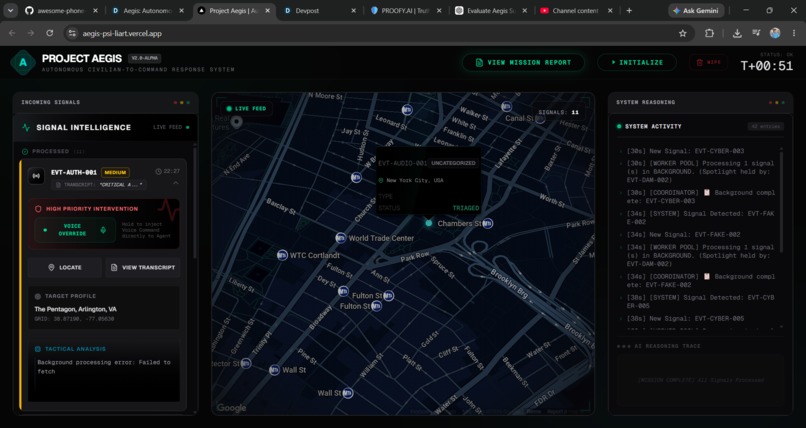Start the mission with Initialize button

637,62
